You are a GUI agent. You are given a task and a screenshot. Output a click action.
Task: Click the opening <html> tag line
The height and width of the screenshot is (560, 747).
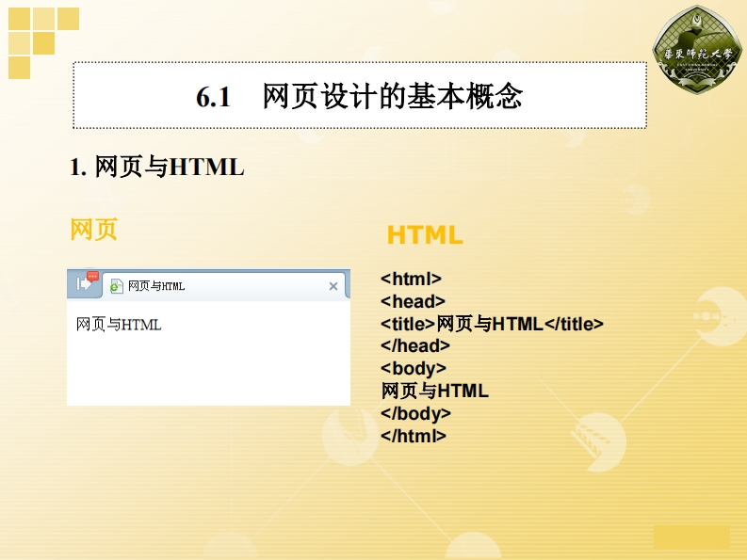coord(411,279)
